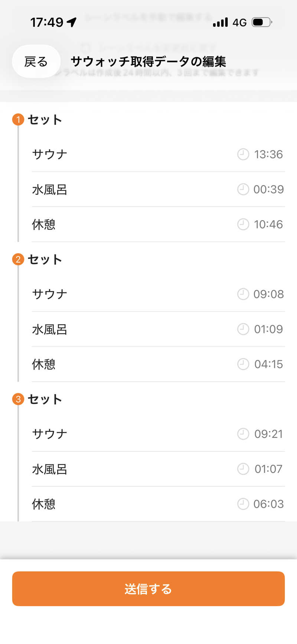
Task: Open set 3 休憩 row label
Action: coord(44,504)
